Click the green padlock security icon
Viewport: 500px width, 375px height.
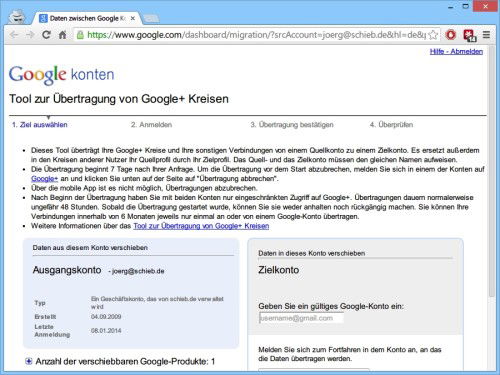[x=80, y=35]
